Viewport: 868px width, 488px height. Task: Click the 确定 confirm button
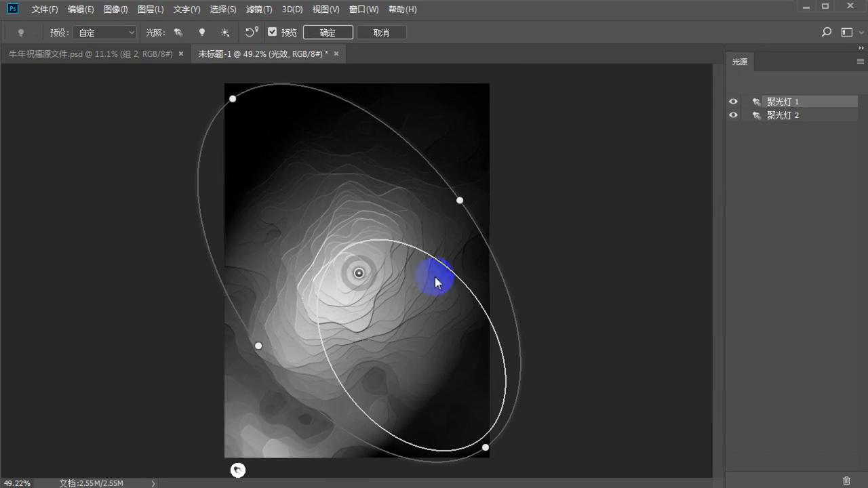coord(328,33)
